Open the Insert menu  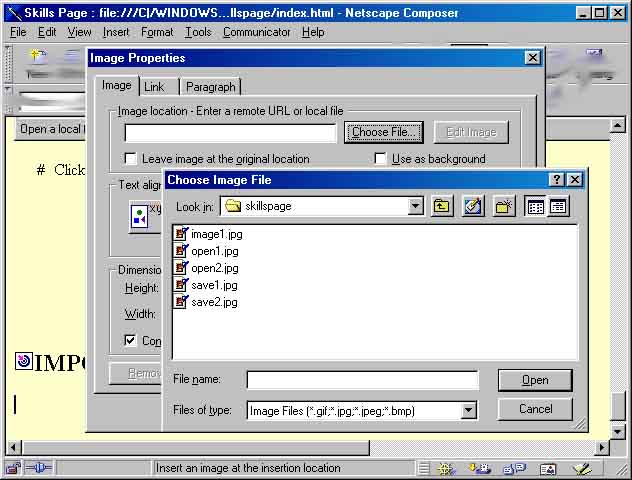(x=116, y=32)
